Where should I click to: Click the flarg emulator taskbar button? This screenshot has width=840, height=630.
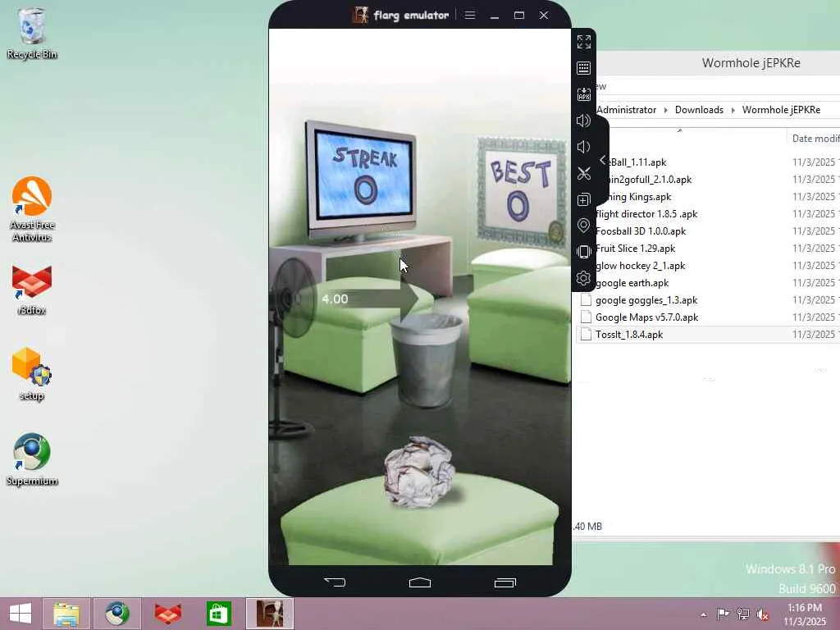(269, 614)
